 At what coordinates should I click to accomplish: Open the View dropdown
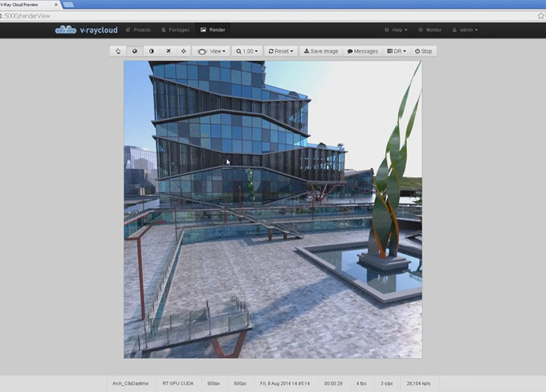[x=211, y=51]
